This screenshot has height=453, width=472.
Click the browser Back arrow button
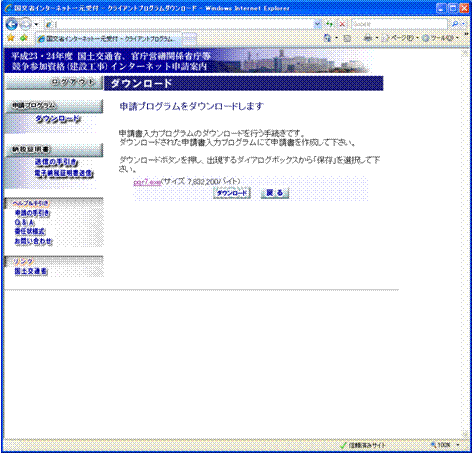click(x=12, y=24)
